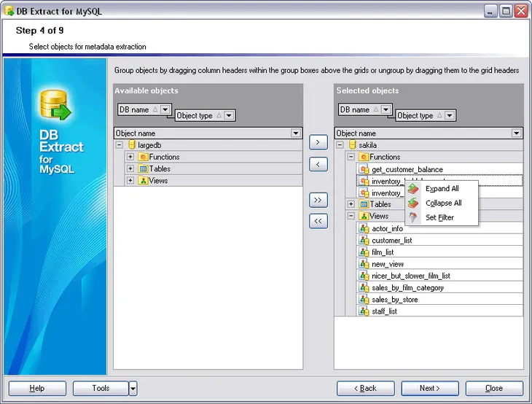Viewport: 532px width, 404px height.
Task: Click the Help button
Action: pyautogui.click(x=37, y=389)
